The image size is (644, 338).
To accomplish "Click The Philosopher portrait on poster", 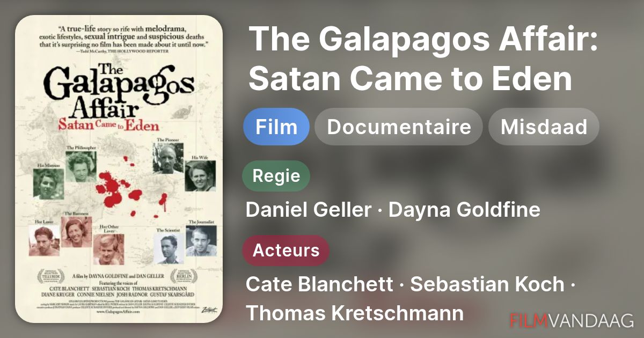I will click(x=81, y=166).
